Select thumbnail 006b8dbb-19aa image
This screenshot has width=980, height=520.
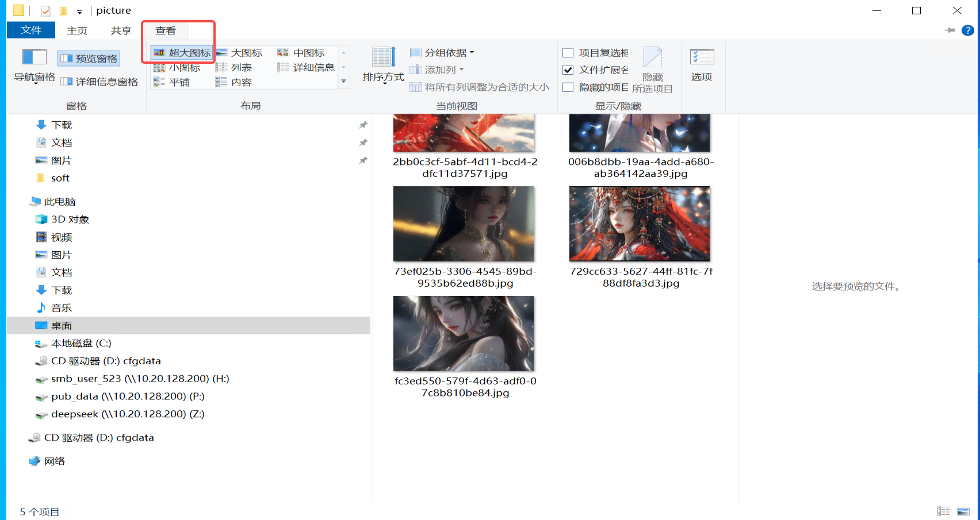coord(640,133)
